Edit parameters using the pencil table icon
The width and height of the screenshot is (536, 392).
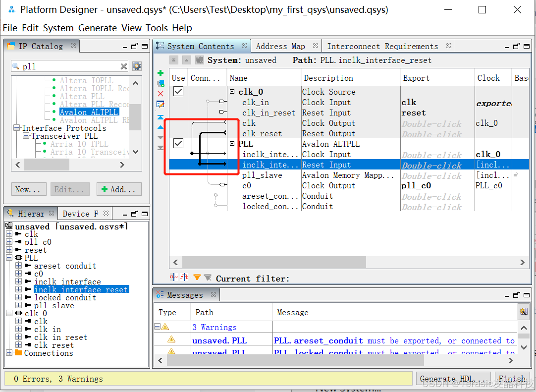click(x=161, y=105)
